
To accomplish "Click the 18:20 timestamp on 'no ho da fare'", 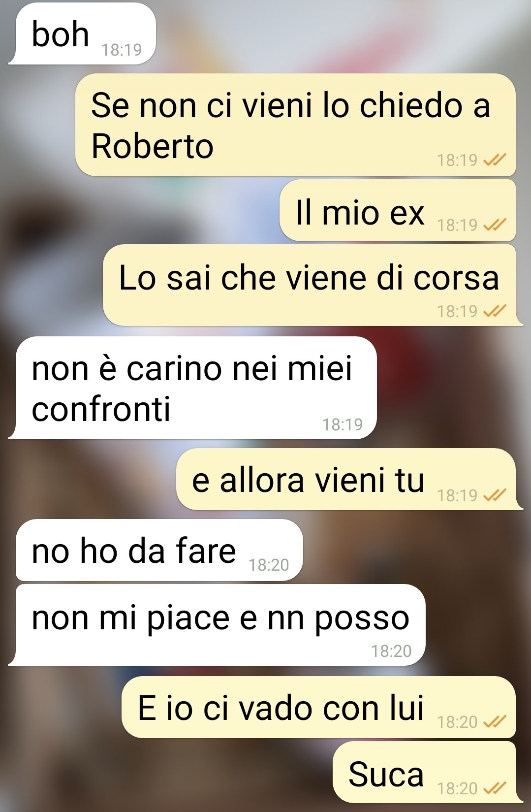I will (x=269, y=565).
